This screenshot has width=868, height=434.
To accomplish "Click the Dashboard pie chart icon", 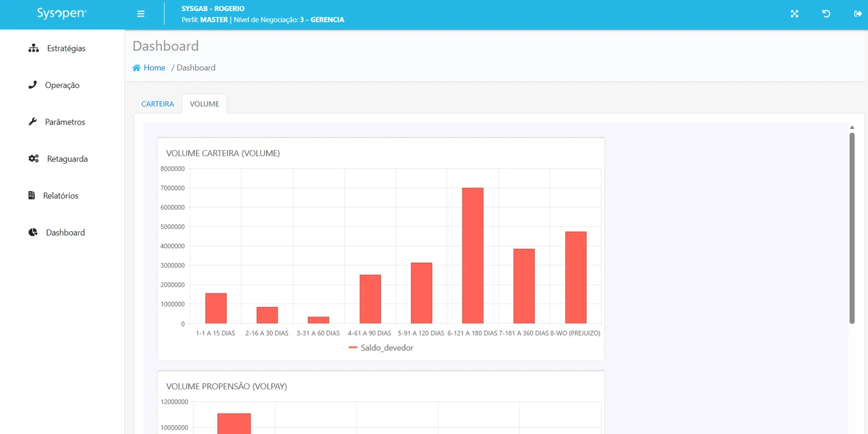I will (x=33, y=232).
